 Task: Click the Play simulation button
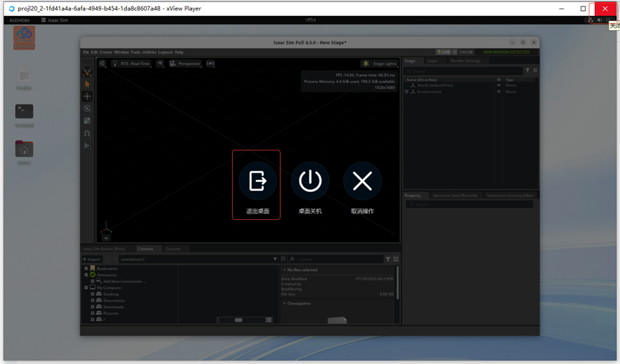pyautogui.click(x=87, y=146)
